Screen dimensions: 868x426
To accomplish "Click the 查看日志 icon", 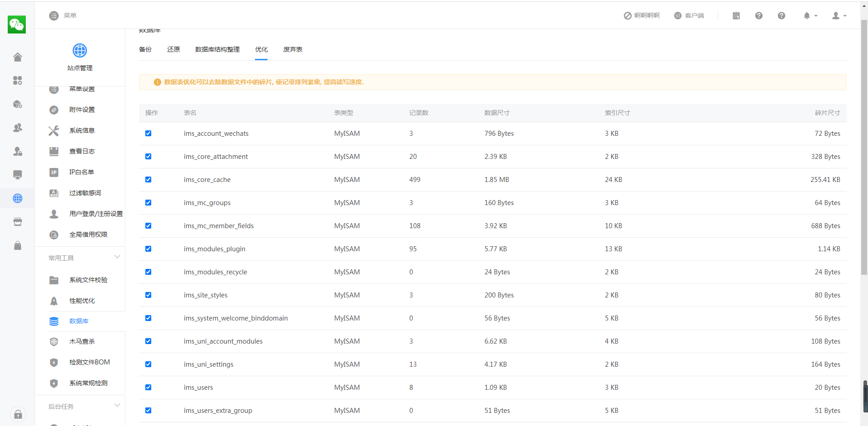I will 54,151.
